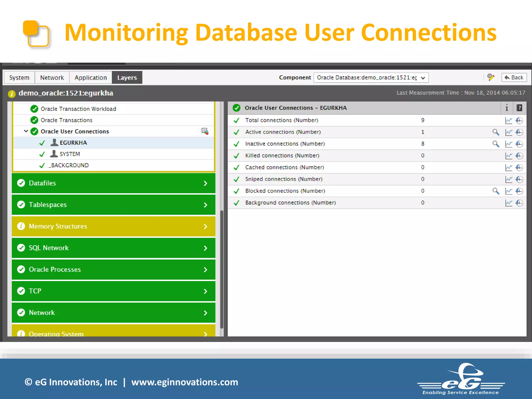Click magnifier for Active connections
Image resolution: width=532 pixels, height=399 pixels.
[x=496, y=132]
